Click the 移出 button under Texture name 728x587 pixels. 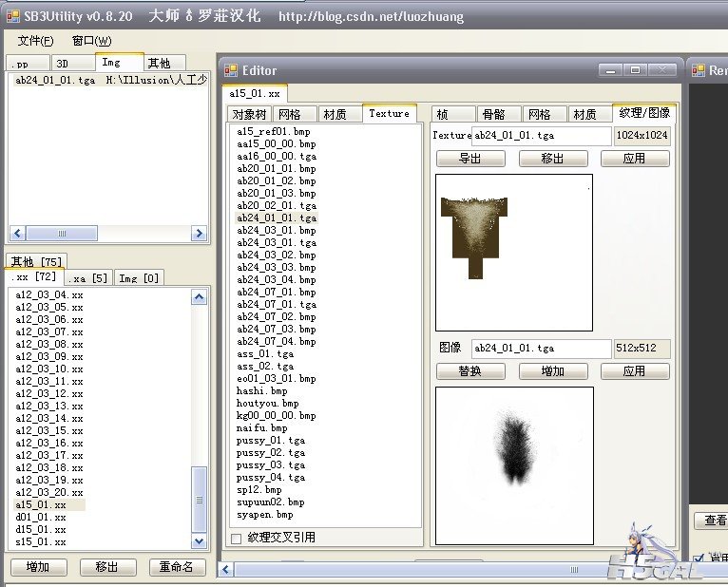[x=553, y=159]
